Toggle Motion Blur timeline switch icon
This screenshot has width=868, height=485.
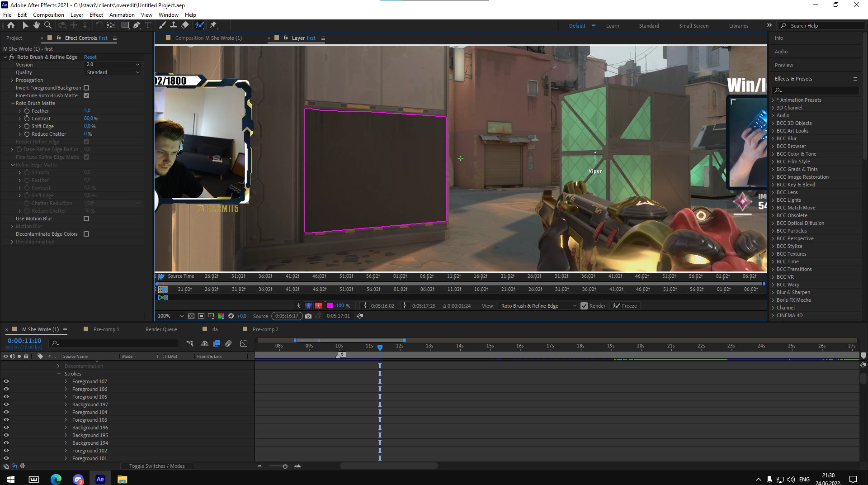point(228,344)
